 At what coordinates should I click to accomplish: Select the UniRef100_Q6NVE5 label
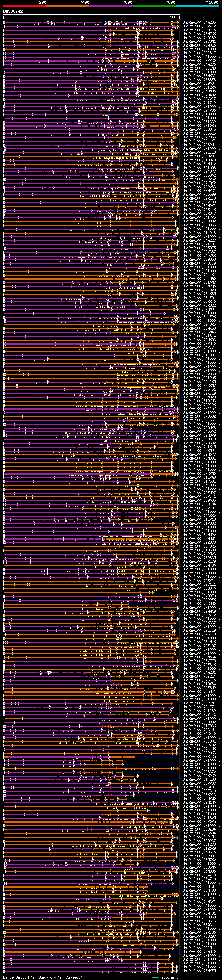(199, 971)
